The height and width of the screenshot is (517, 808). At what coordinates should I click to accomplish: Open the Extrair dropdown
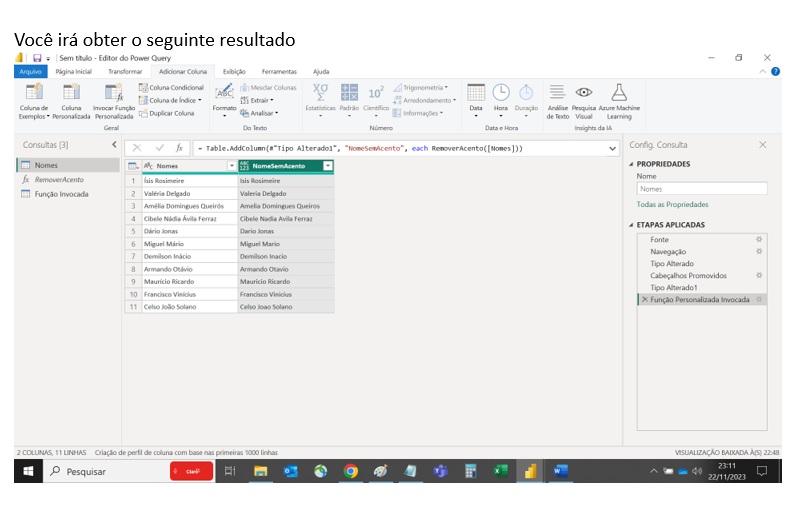tap(257, 101)
